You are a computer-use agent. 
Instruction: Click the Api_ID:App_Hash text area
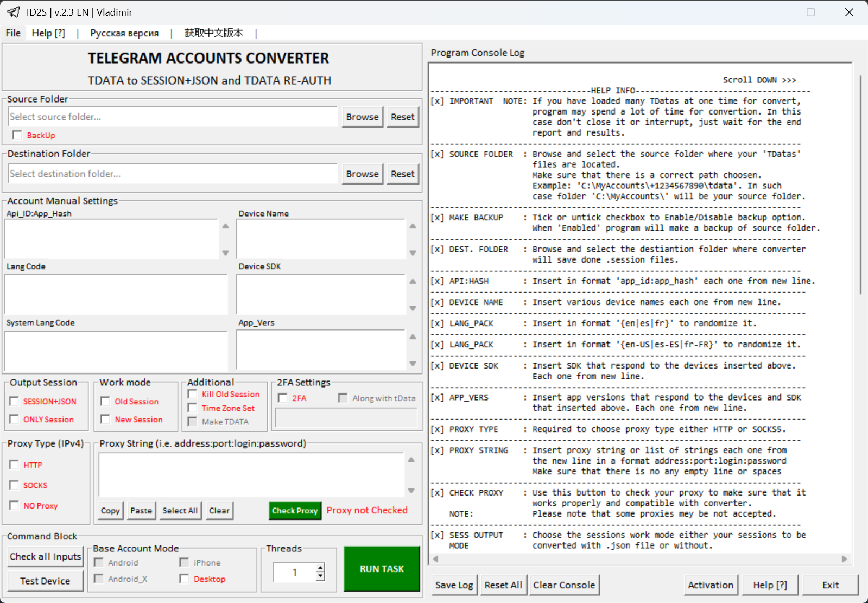coord(111,239)
